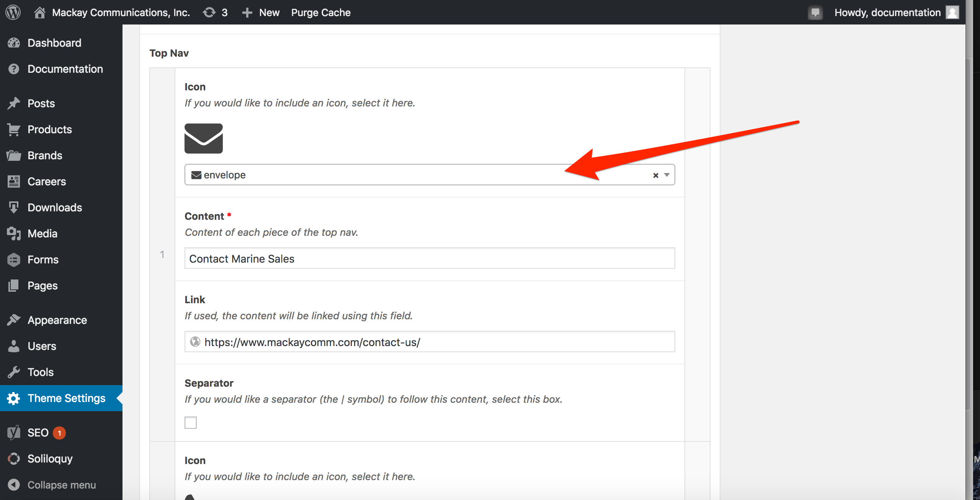Open SEO menu item
Image resolution: width=980 pixels, height=500 pixels.
(x=61, y=433)
